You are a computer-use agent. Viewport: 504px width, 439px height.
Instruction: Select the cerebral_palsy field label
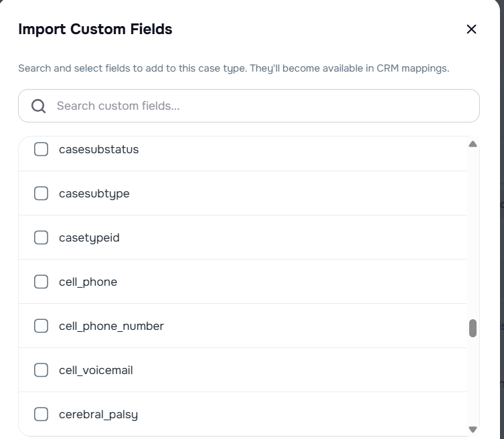click(98, 415)
